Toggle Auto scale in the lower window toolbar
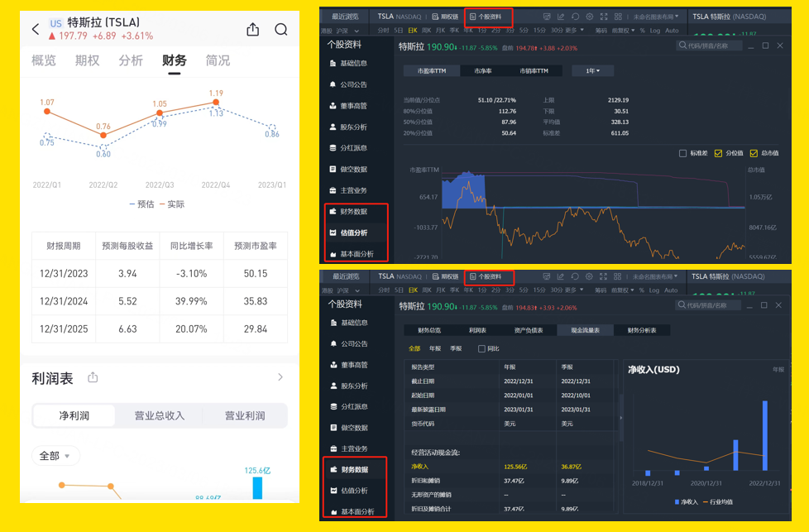The image size is (809, 532). click(x=671, y=290)
